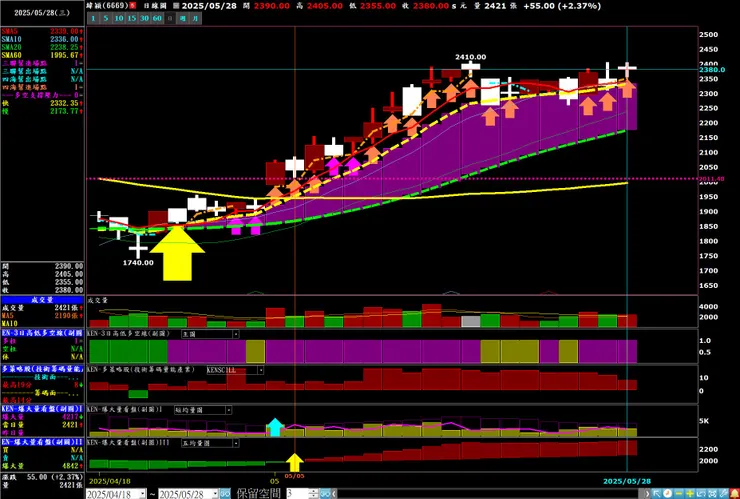Viewport: 740px width, 499px height.
Task: Select the daily (日) timeframe button
Action: click(x=170, y=18)
